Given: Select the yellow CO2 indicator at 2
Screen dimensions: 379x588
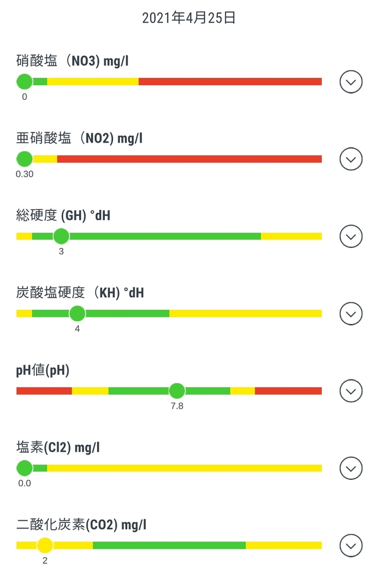Looking at the screenshot, I should (x=45, y=545).
